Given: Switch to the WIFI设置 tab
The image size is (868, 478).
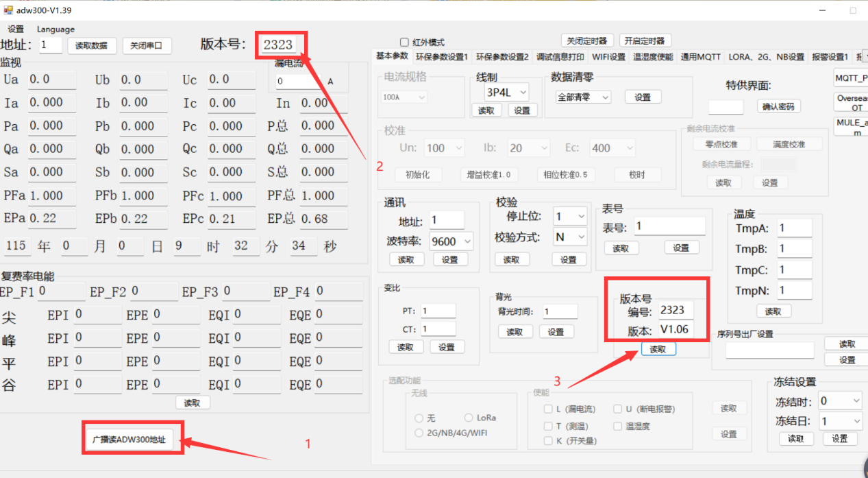Looking at the screenshot, I should [x=608, y=57].
